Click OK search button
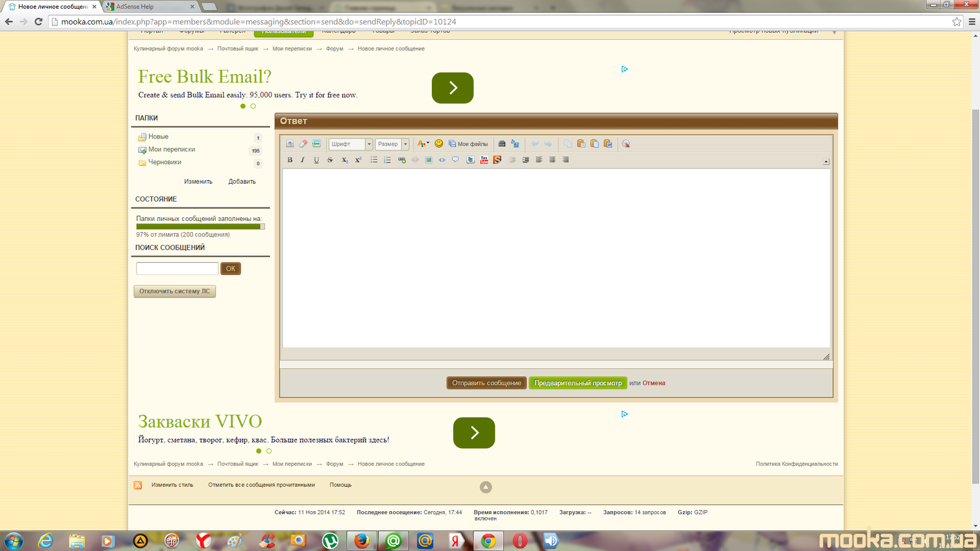Image resolution: width=980 pixels, height=551 pixels. click(230, 268)
